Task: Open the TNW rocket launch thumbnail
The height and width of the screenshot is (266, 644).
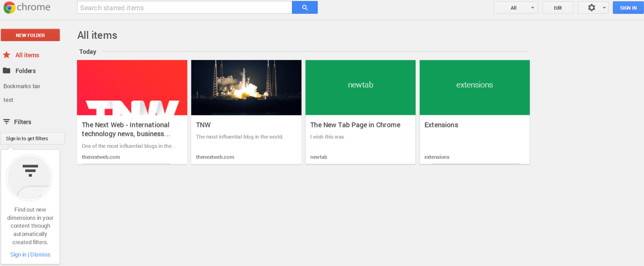Action: [246, 88]
